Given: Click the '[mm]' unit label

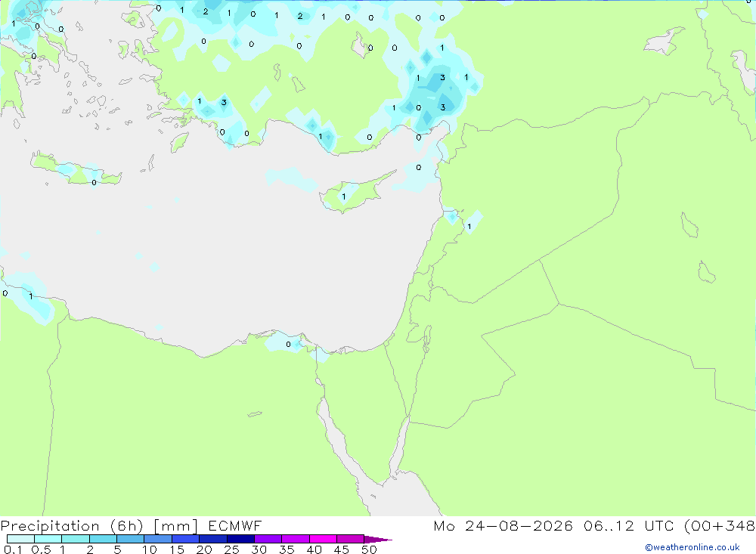Looking at the screenshot, I should [176, 526].
